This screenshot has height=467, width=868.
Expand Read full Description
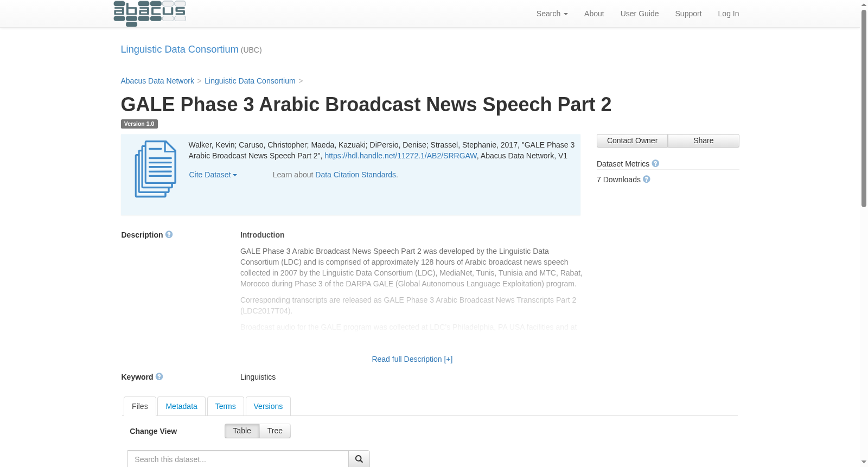point(412,359)
